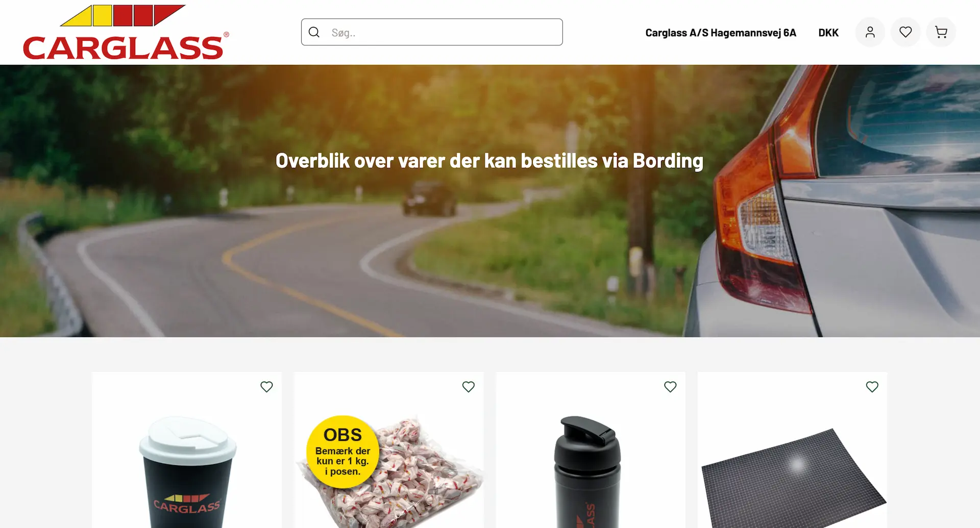Click the OBS yellow notice badge

[x=342, y=451]
